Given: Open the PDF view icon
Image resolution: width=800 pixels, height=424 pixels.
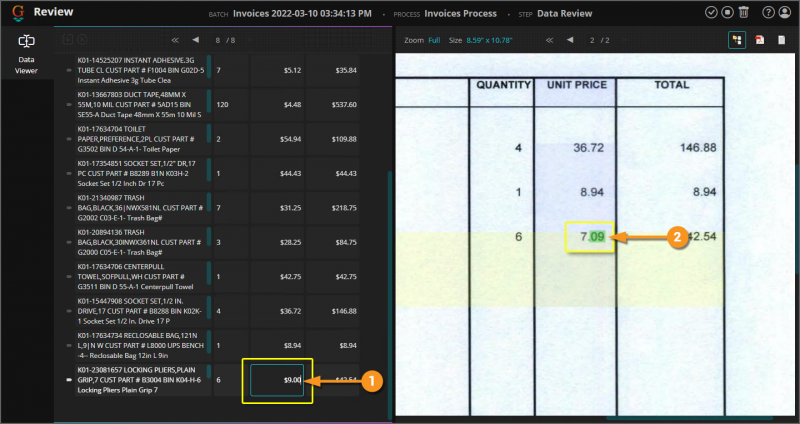Looking at the screenshot, I should click(760, 40).
